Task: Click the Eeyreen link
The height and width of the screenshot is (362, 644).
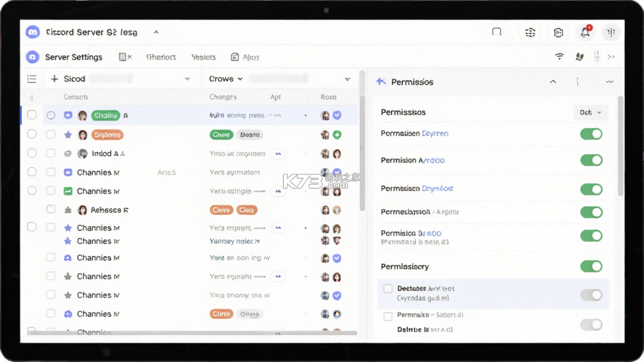Action: [x=435, y=133]
